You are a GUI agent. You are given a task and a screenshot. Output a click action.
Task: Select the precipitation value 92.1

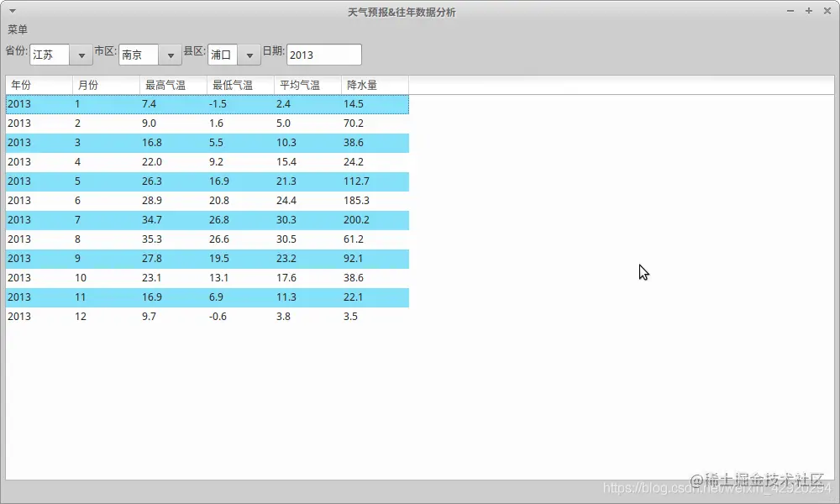tap(353, 258)
